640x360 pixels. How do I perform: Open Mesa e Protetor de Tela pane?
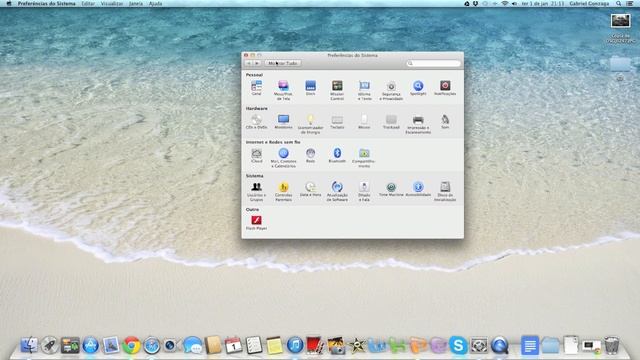[283, 90]
